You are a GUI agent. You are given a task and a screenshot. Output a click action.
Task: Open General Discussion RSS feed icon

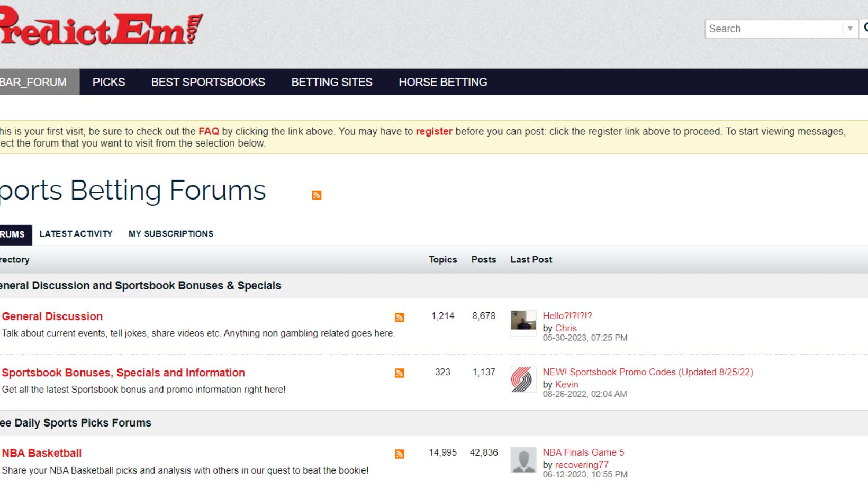[x=400, y=318]
